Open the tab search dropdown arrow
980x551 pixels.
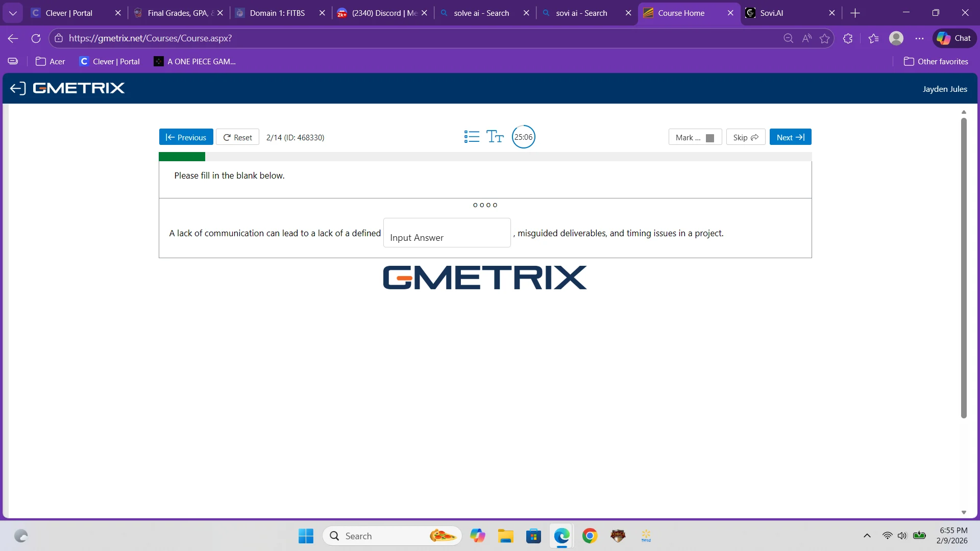pos(13,13)
